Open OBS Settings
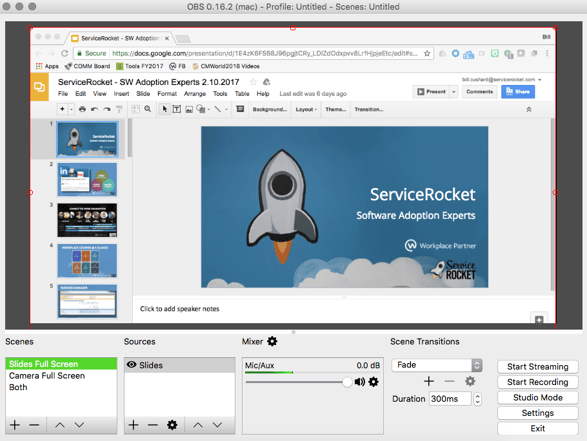The width and height of the screenshot is (587, 441). point(538,413)
